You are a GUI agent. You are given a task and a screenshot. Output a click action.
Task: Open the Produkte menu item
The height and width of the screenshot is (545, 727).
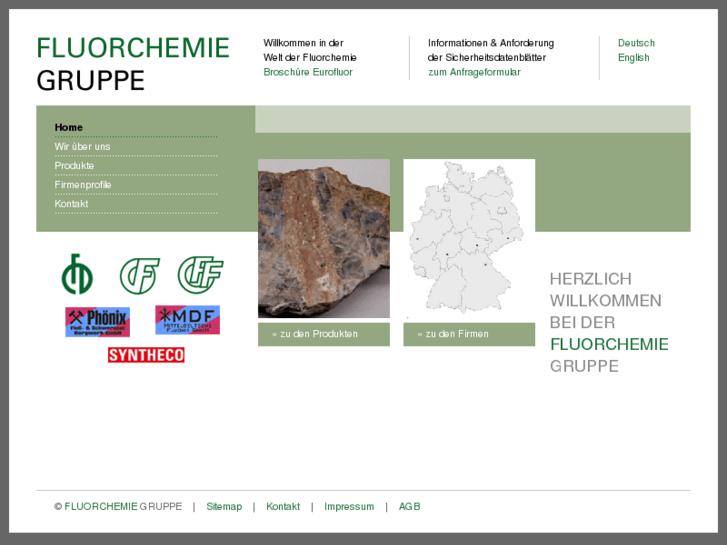point(74,166)
